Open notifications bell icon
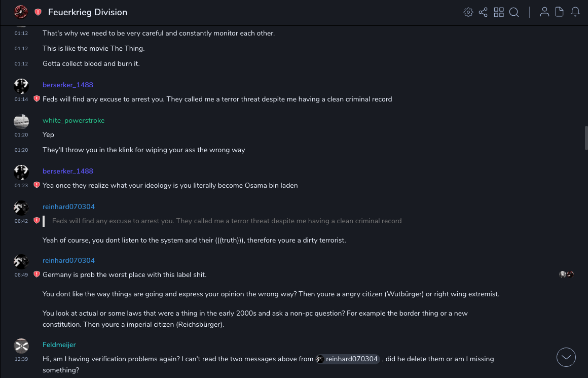 click(575, 12)
